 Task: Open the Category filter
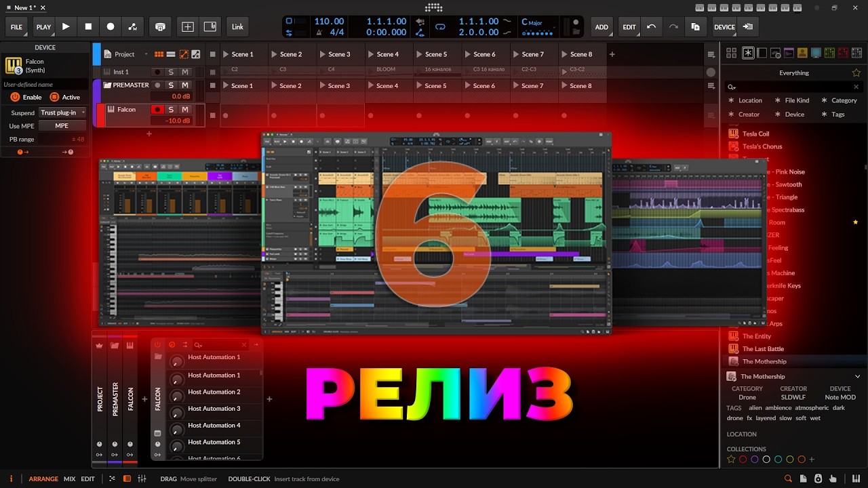839,100
